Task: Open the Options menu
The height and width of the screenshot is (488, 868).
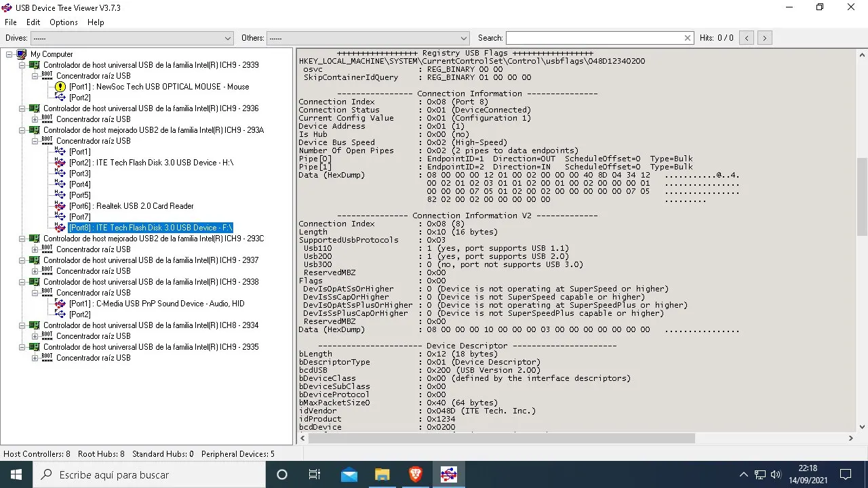Action: [x=64, y=22]
